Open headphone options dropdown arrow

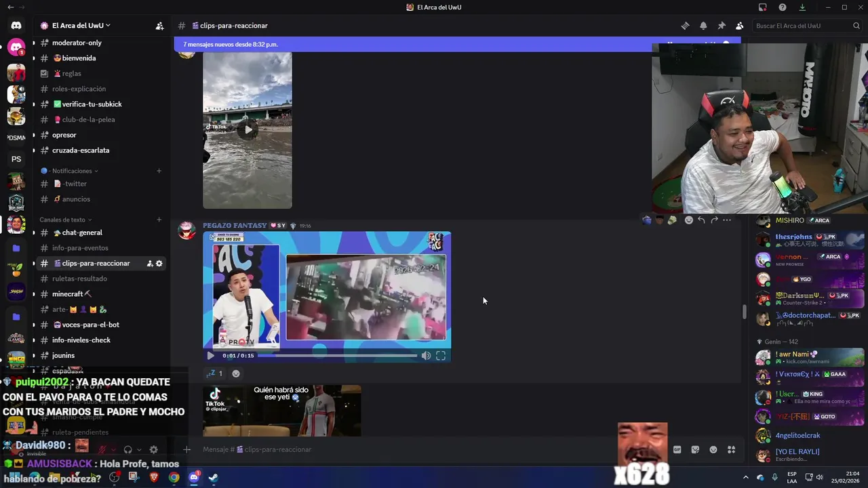click(139, 449)
